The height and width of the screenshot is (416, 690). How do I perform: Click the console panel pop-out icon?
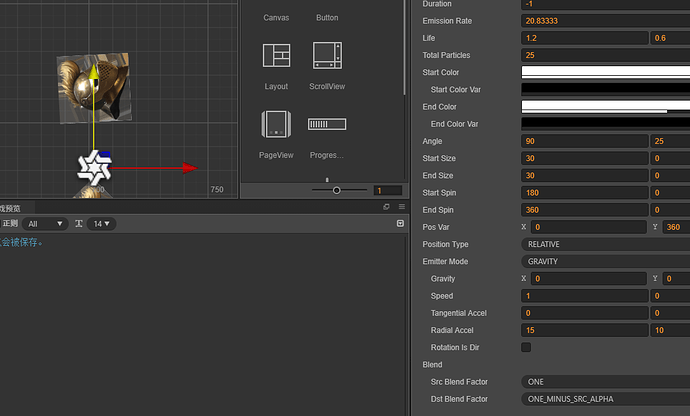(x=387, y=207)
